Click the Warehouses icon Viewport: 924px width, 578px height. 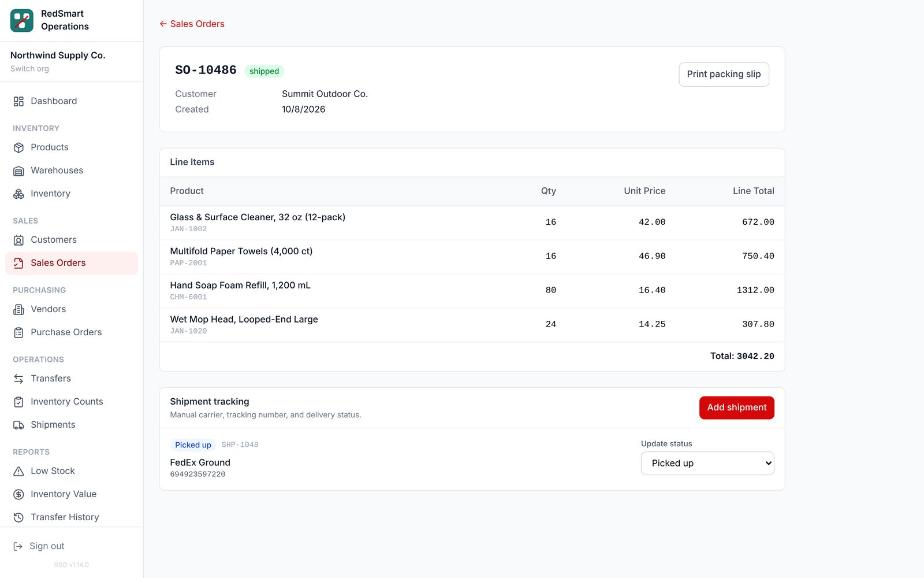point(18,171)
